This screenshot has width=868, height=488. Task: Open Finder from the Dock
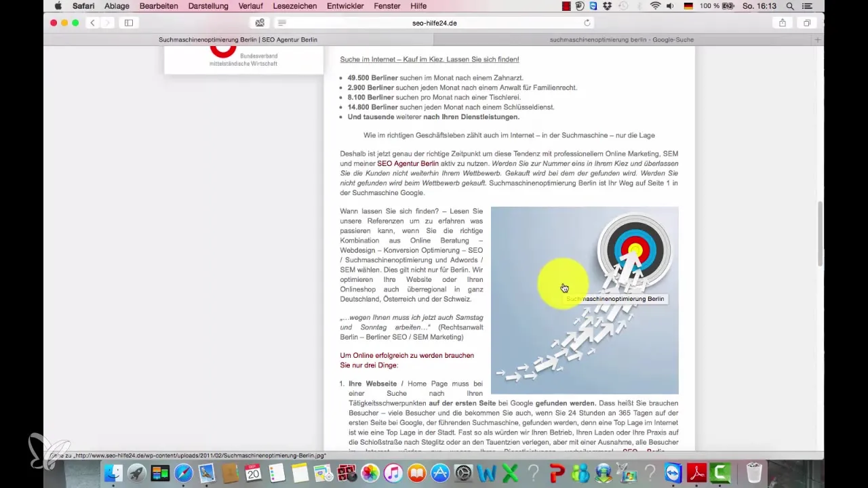click(x=113, y=473)
